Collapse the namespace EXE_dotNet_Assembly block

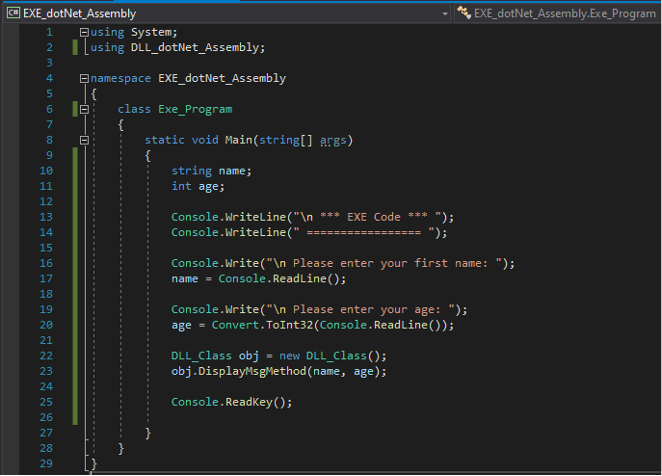pos(84,78)
